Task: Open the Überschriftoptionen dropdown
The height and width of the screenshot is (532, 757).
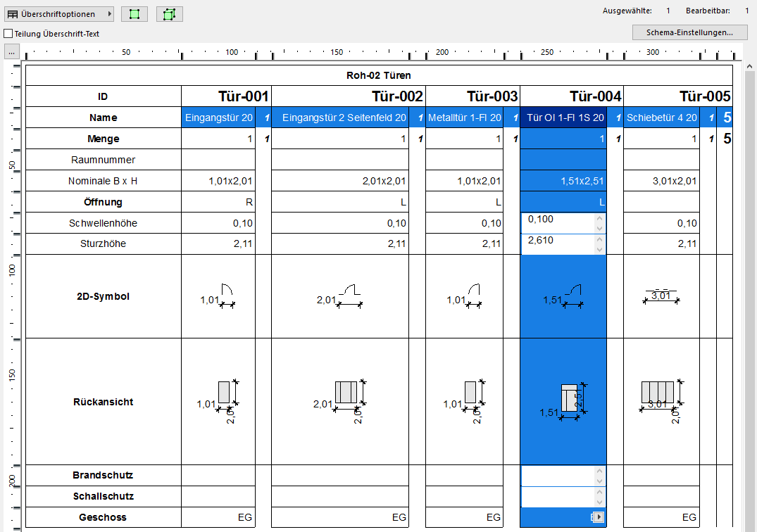Action: coord(59,14)
